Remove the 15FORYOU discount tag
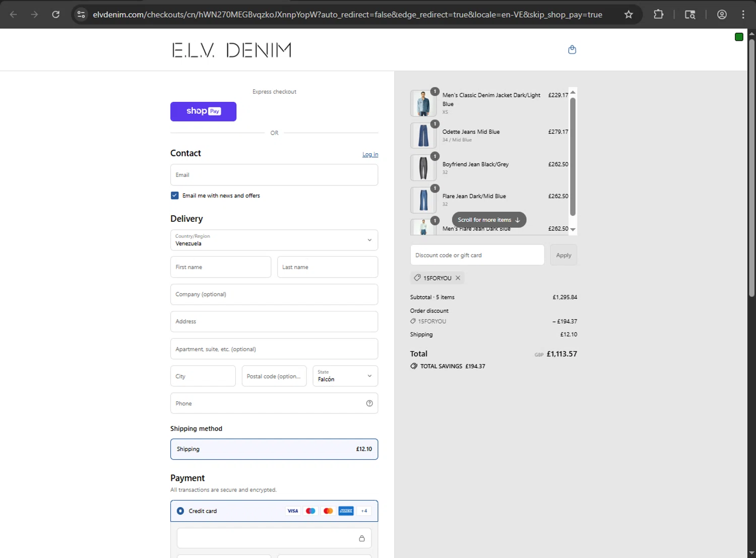The image size is (756, 558). (x=458, y=278)
